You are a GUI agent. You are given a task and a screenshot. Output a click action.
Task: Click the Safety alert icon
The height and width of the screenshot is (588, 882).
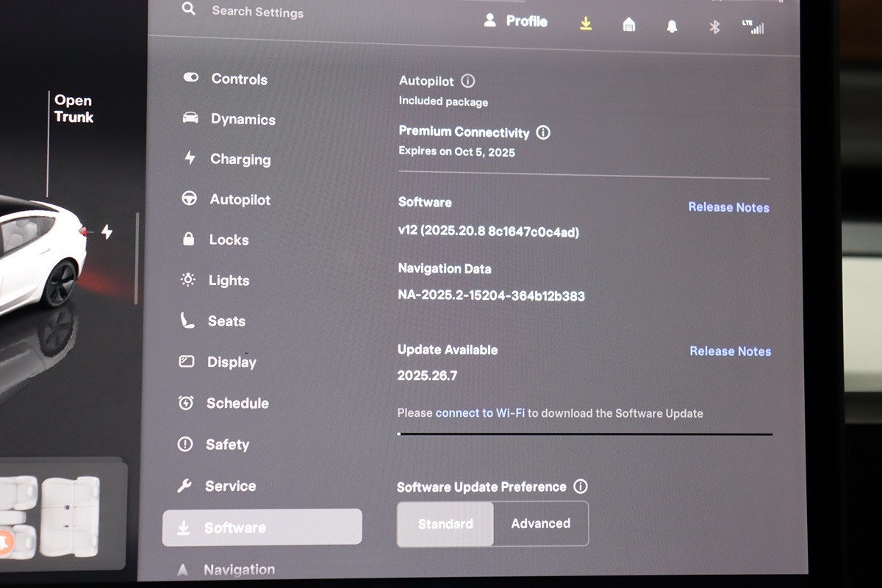(x=185, y=444)
